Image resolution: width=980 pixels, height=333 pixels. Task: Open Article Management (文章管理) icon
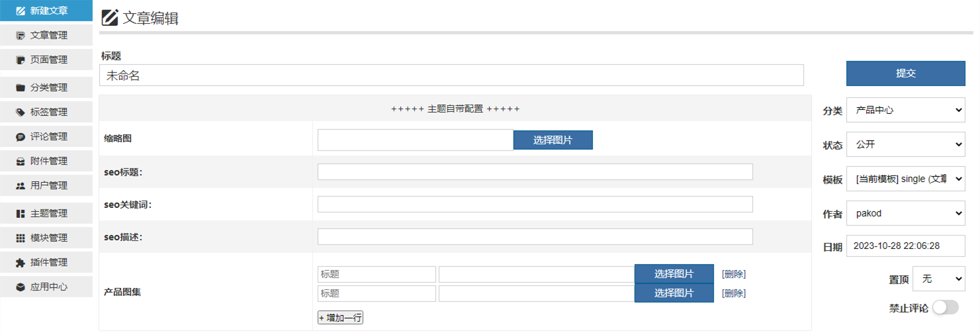click(21, 35)
